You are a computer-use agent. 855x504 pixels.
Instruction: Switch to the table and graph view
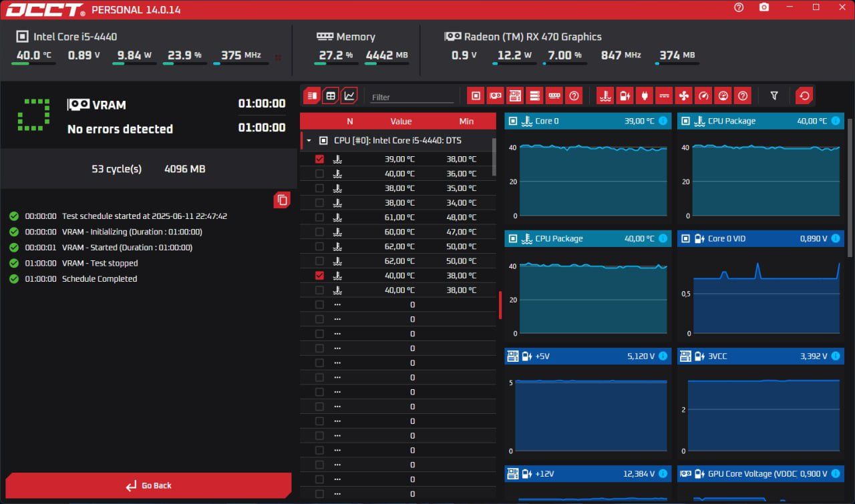pos(330,95)
